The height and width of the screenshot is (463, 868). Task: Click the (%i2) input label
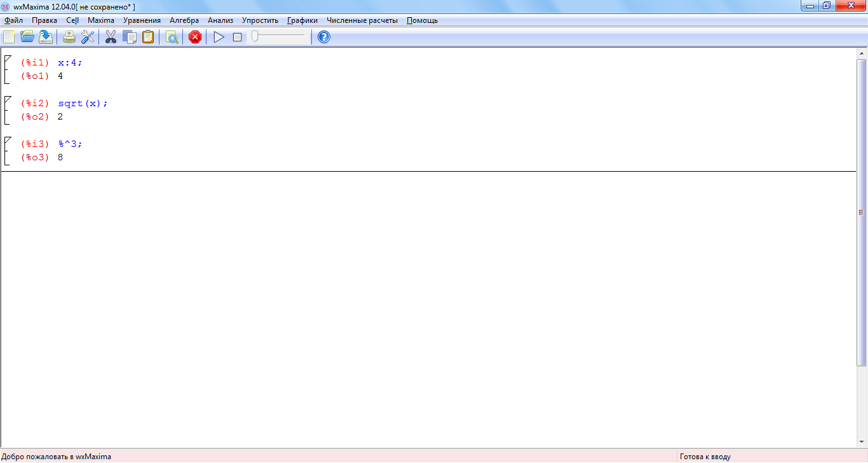click(35, 103)
